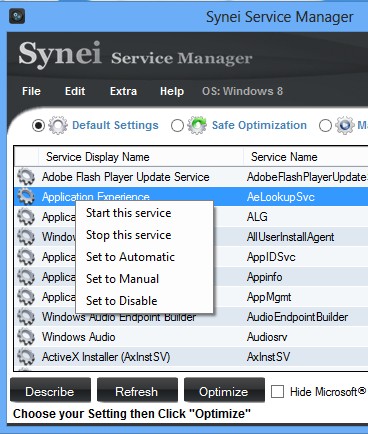Click the Default Settings gear icon
Screen dimensions: 368x434
[x=58, y=125]
